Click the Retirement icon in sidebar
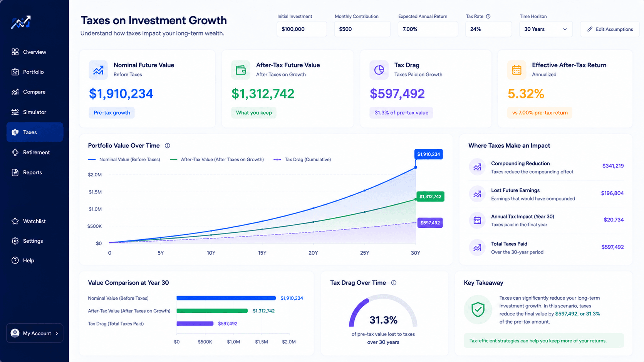This screenshot has height=362, width=644. (15, 152)
